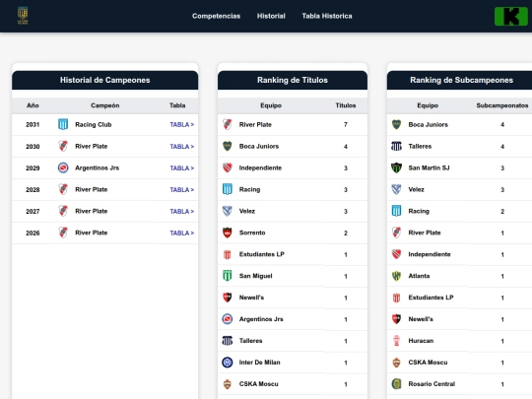This screenshot has height=399, width=532.
Task: Click the River Plate crest in 2028 row
Action: [x=63, y=189]
